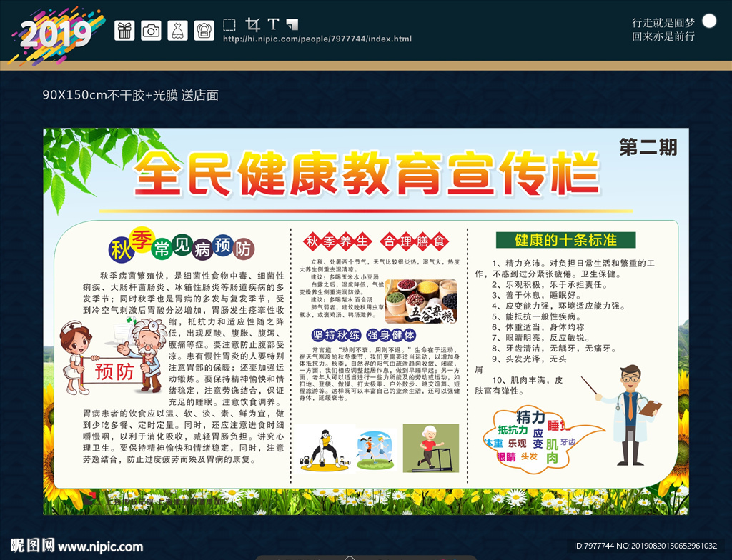Click the camera icon
The height and width of the screenshot is (560, 732).
tap(151, 31)
